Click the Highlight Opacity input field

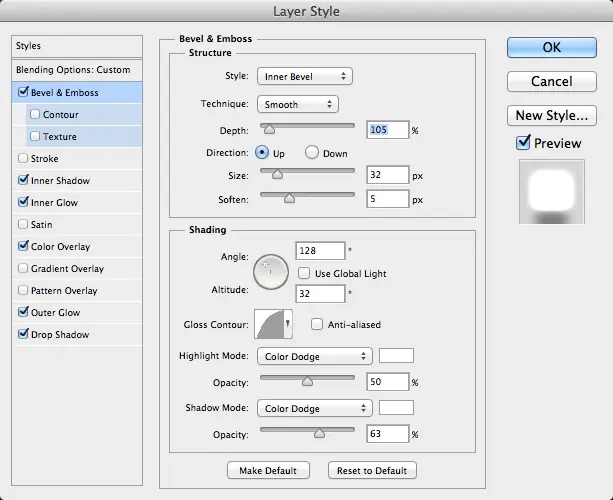click(x=388, y=382)
